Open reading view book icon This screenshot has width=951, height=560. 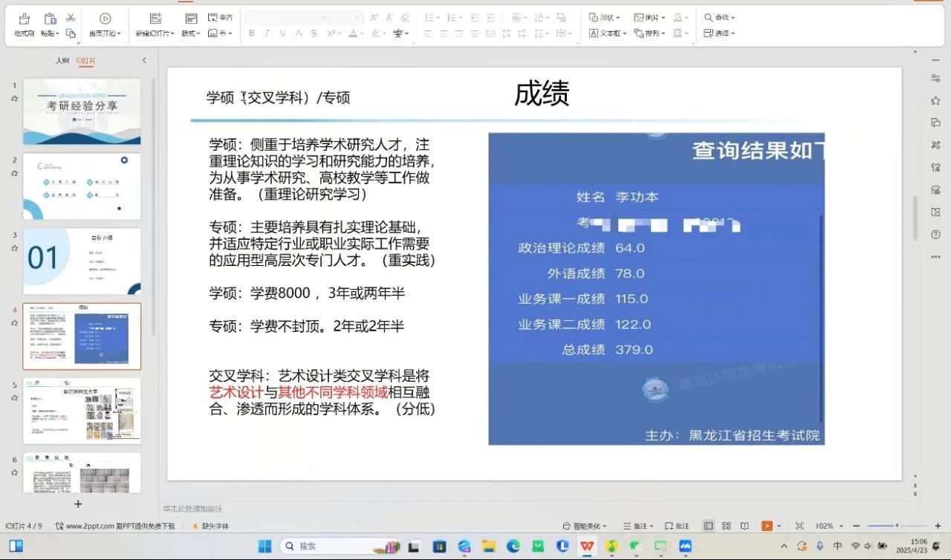[744, 526]
